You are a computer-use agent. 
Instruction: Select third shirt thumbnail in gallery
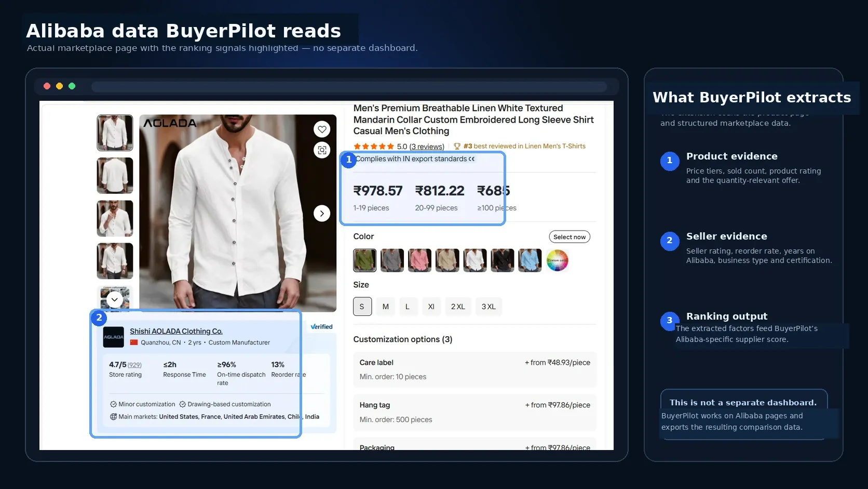click(115, 218)
